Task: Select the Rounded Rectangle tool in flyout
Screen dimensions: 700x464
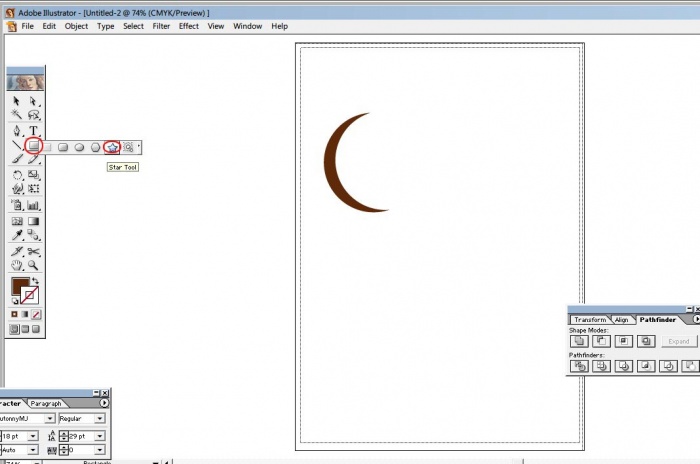Action: point(62,146)
